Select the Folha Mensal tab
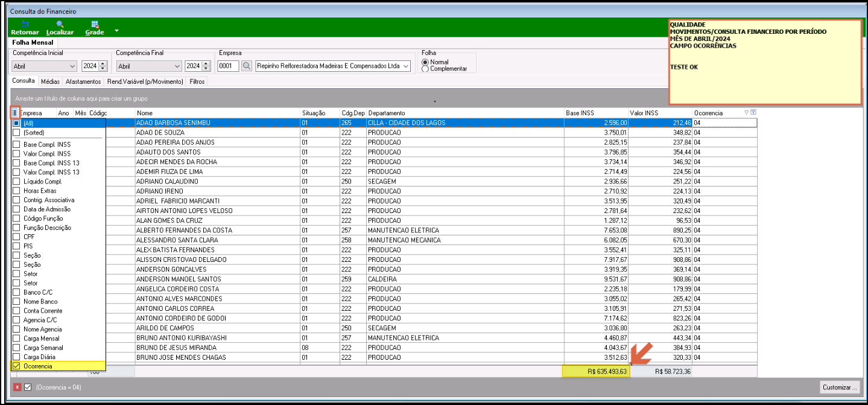This screenshot has height=405, width=868. point(33,43)
